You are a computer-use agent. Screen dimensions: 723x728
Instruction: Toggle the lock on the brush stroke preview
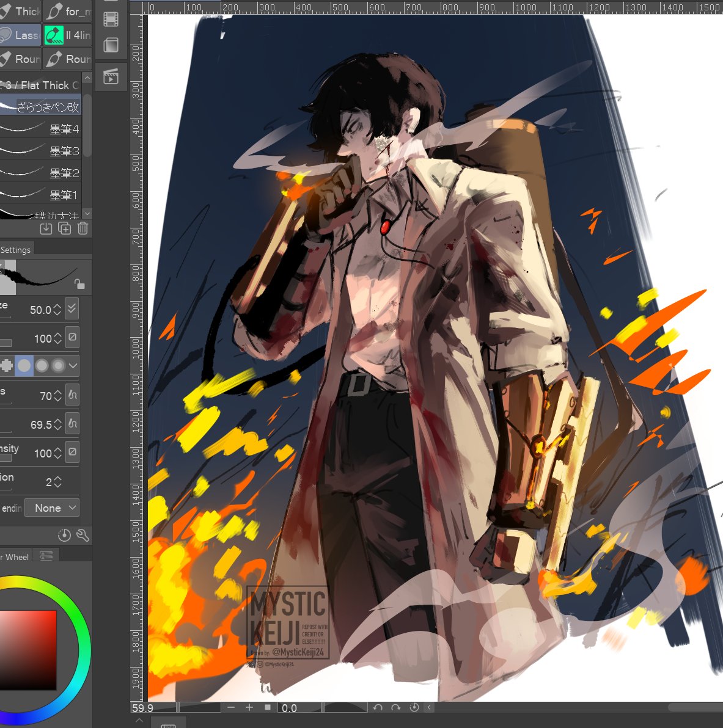pyautogui.click(x=79, y=284)
